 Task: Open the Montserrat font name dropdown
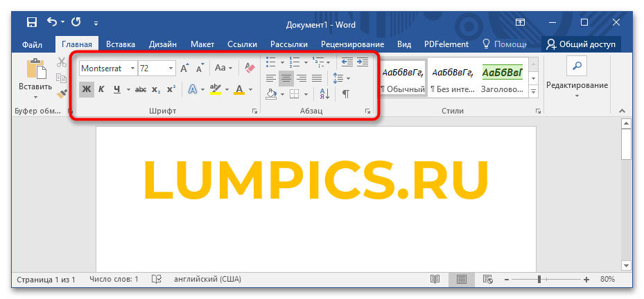132,69
